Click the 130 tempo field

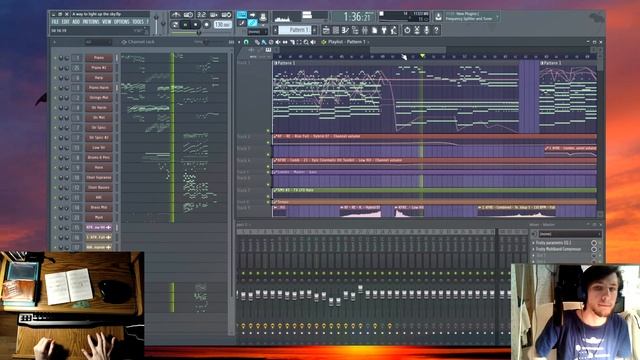point(223,24)
